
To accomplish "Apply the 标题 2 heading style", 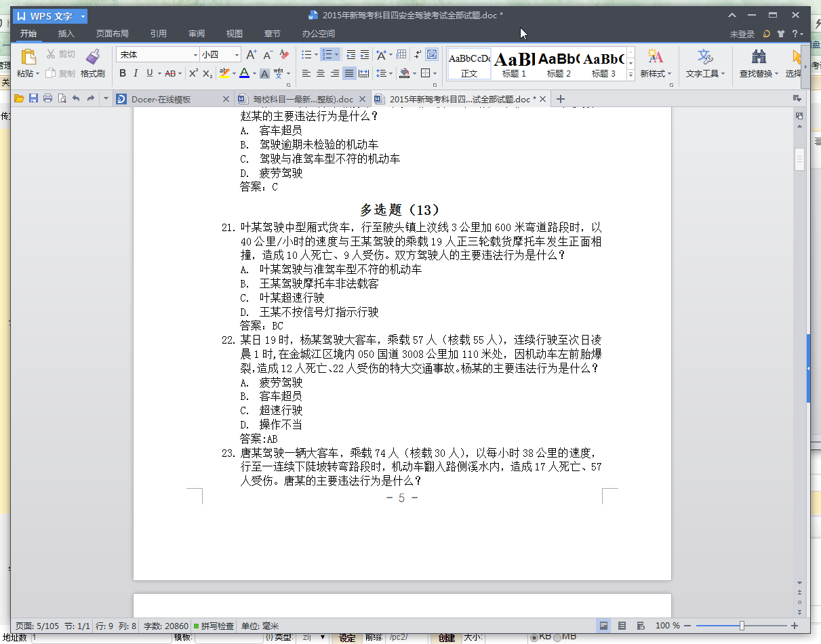I will [x=559, y=64].
